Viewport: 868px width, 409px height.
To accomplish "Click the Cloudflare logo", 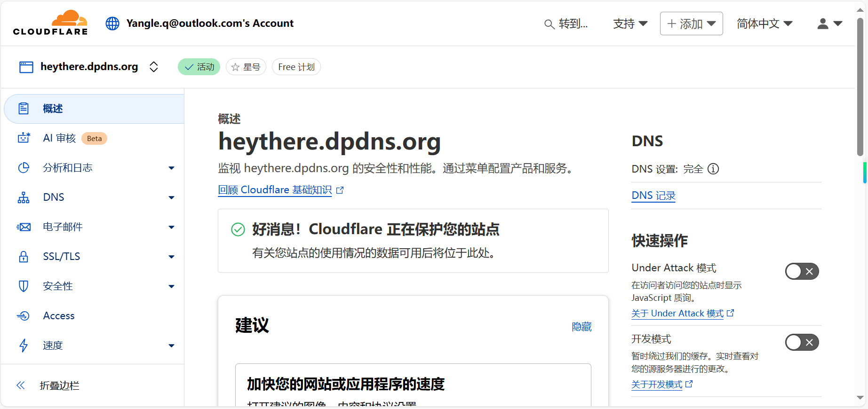I will (50, 23).
